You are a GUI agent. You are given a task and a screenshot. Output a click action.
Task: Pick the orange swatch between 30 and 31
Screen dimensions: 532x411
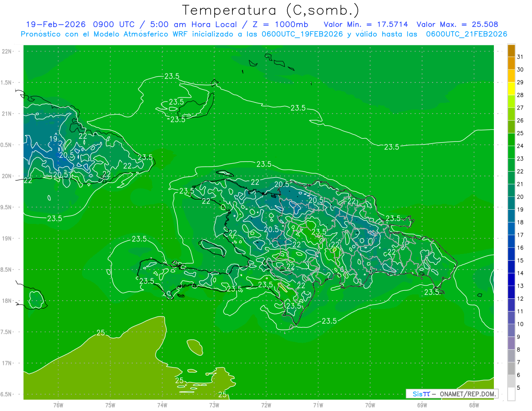[x=511, y=63]
